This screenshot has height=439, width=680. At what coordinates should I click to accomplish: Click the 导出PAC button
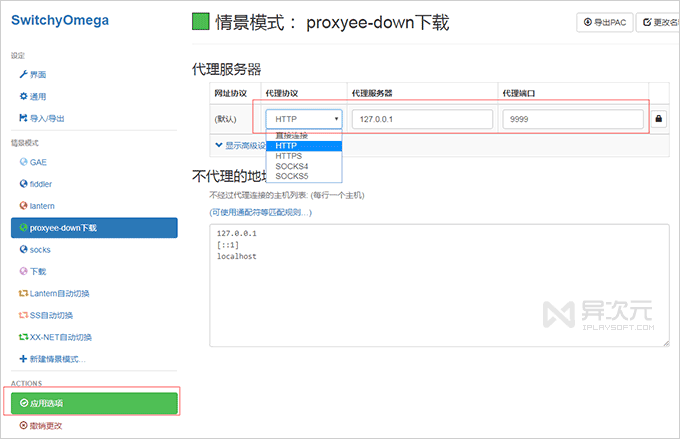pyautogui.click(x=605, y=22)
